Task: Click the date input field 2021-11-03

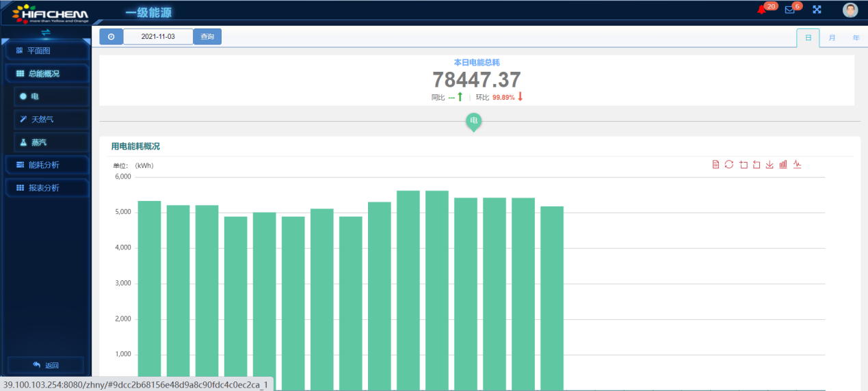Action: point(158,37)
